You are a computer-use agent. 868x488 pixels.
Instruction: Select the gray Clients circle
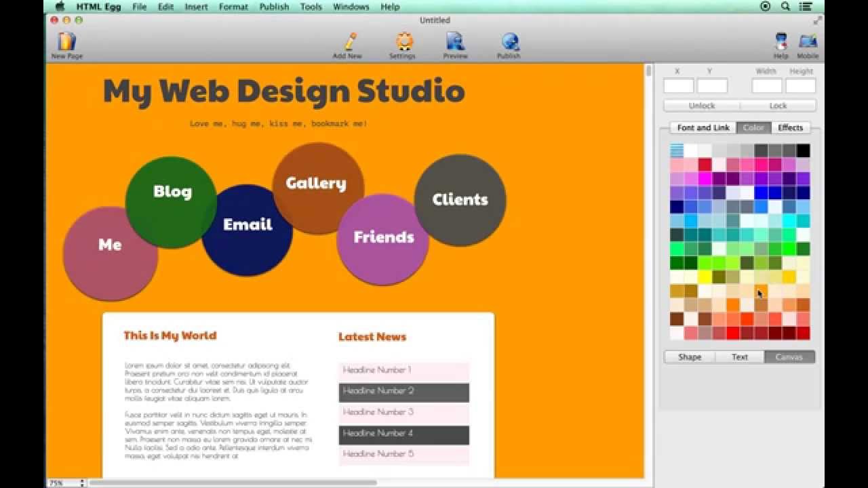(460, 200)
